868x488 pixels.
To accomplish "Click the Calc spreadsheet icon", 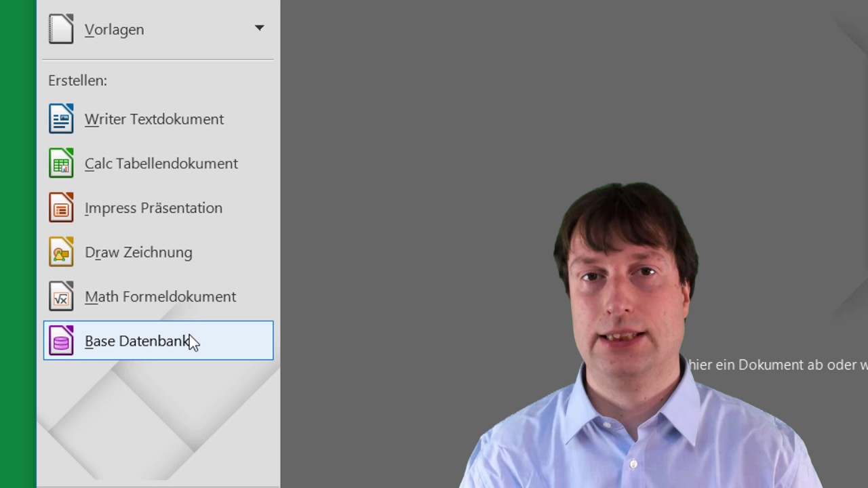I will tap(61, 163).
